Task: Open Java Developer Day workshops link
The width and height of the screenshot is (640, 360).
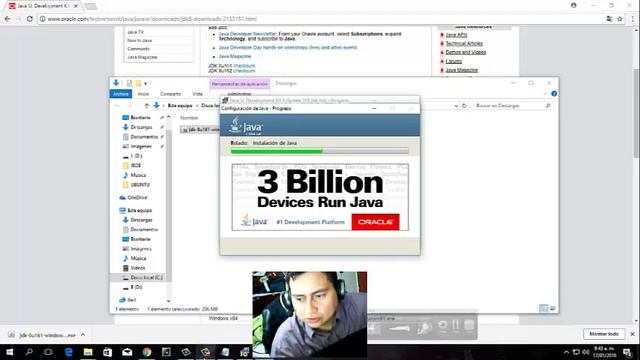Action: pyautogui.click(x=288, y=47)
